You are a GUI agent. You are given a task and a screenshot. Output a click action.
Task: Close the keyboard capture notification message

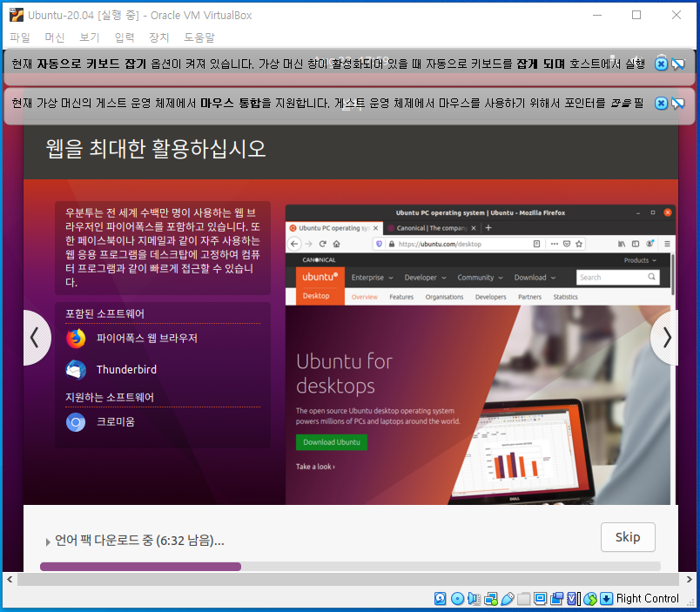[x=660, y=63]
